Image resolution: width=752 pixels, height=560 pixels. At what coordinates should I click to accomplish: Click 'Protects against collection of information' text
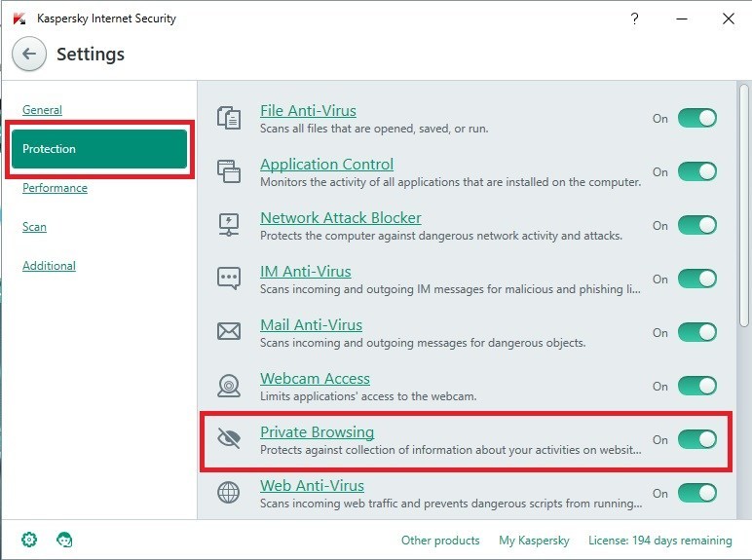[x=450, y=450]
